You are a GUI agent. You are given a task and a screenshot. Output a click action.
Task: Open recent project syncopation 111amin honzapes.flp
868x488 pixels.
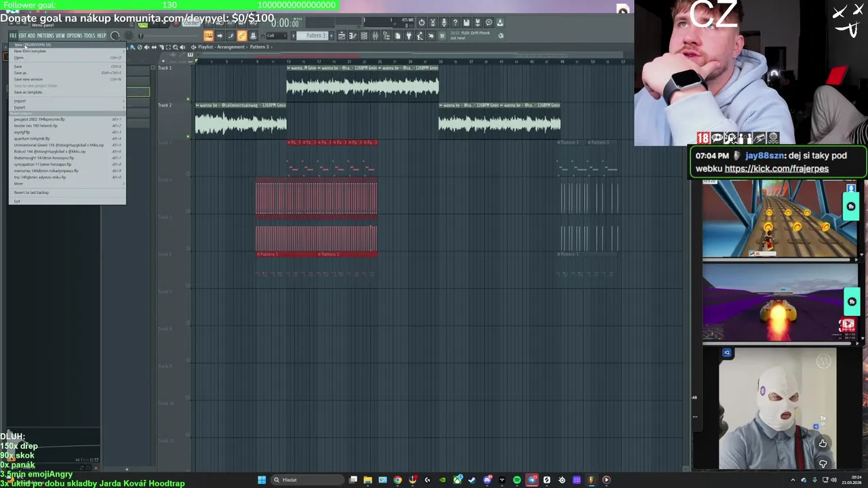pos(67,164)
